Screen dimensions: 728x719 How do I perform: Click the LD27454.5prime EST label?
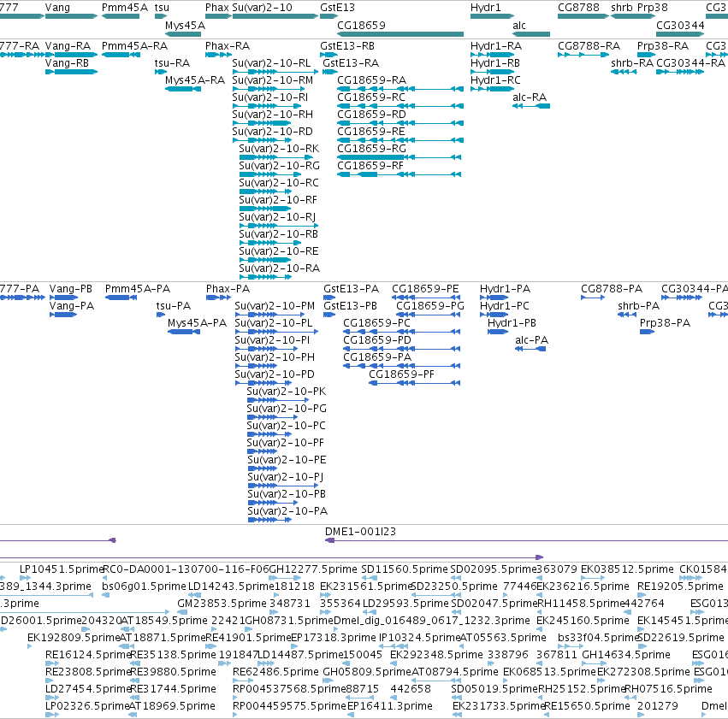click(x=86, y=689)
